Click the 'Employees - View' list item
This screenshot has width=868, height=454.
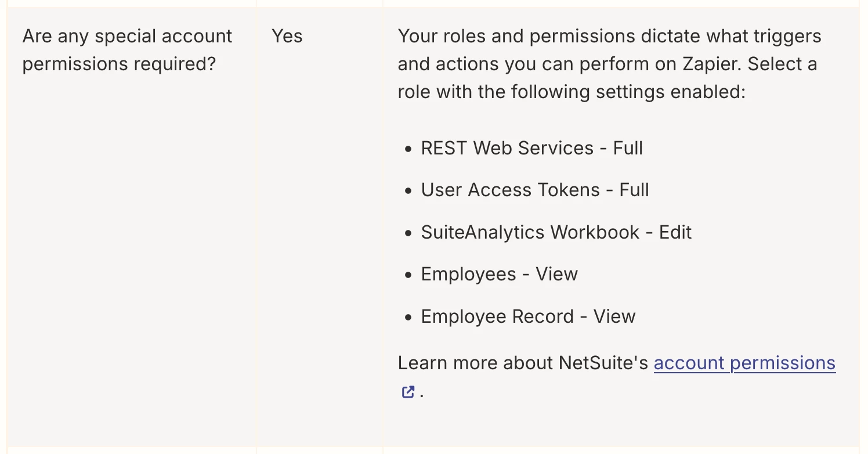click(x=500, y=274)
